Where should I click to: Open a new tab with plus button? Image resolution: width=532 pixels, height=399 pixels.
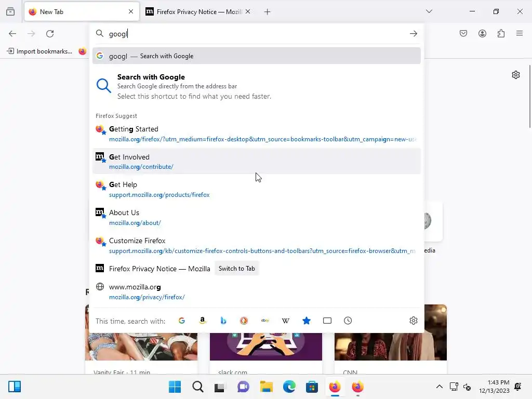[268, 12]
